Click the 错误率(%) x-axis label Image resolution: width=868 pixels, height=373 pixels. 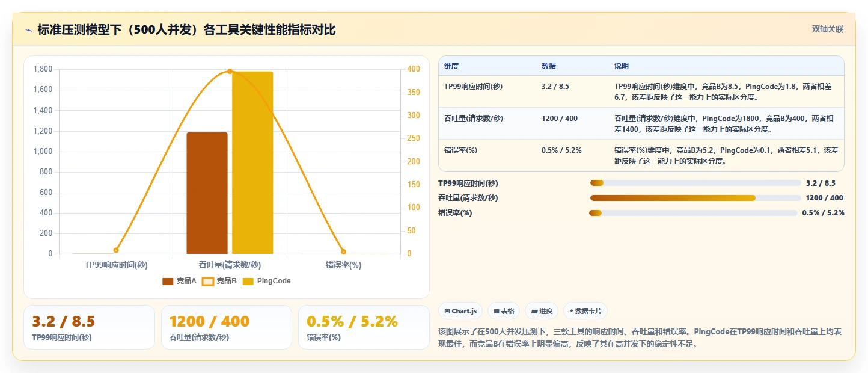pos(343,265)
